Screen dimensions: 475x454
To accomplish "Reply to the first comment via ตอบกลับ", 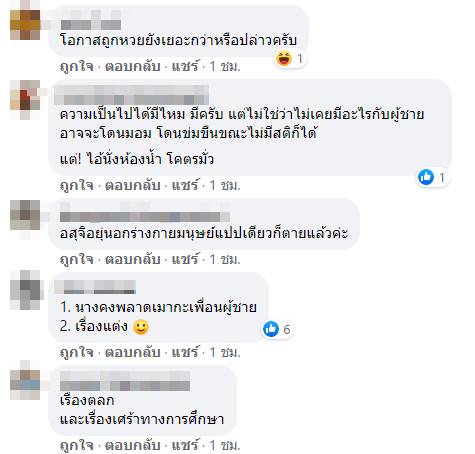I will pos(133,67).
